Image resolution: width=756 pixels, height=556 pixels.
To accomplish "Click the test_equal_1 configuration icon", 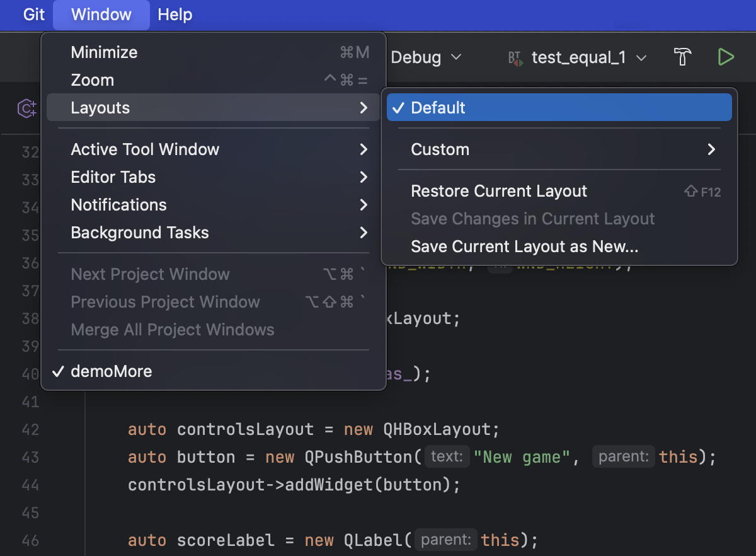I will [515, 58].
